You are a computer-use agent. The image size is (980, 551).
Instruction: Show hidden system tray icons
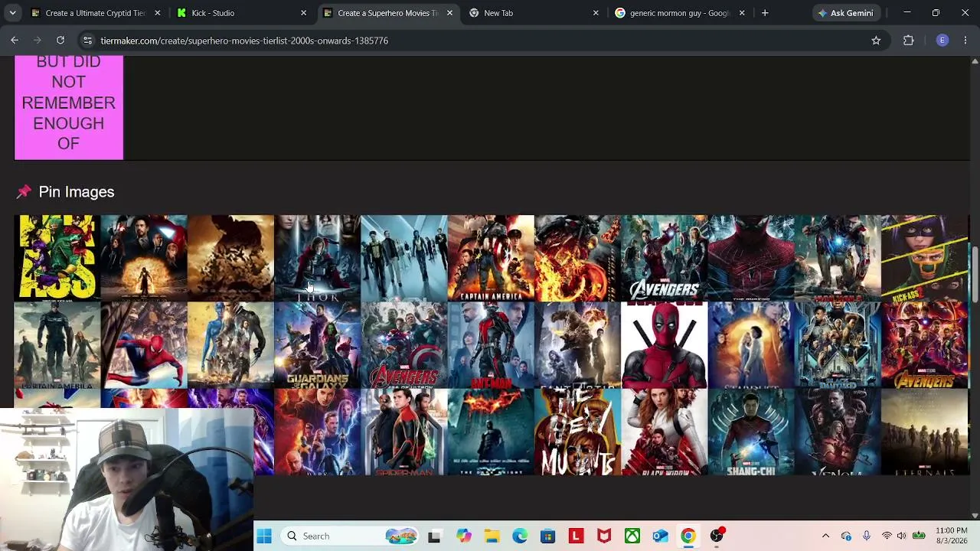(x=825, y=536)
